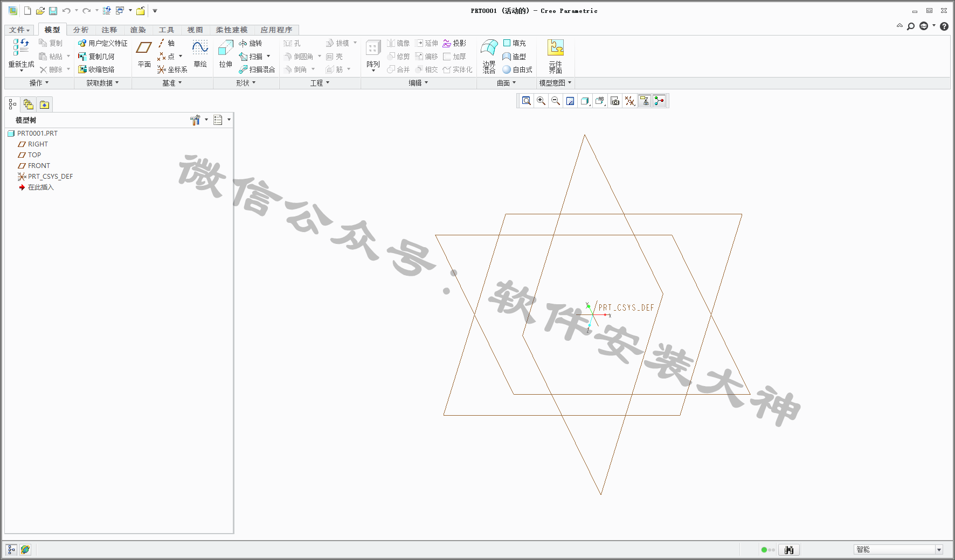This screenshot has height=560, width=955.
Task: Expand the Editing (编辑) group dropdown
Action: pos(418,83)
